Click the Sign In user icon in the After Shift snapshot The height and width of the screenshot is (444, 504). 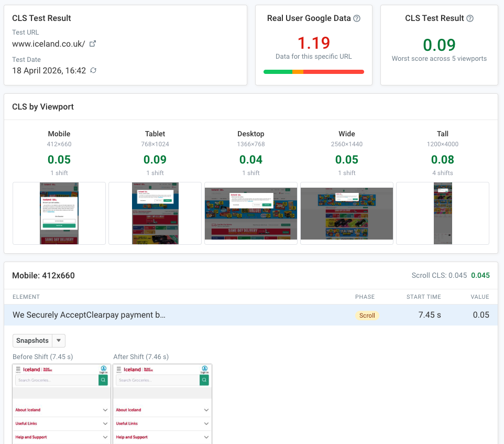204,370
